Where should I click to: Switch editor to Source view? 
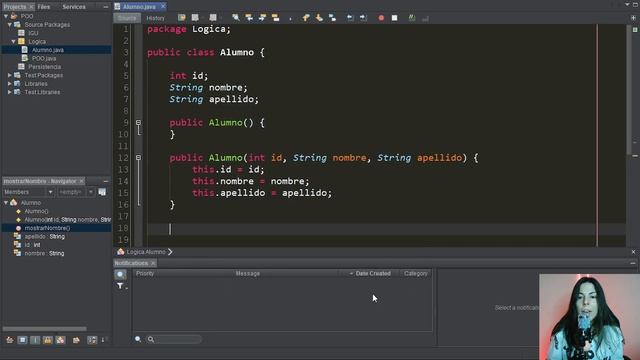click(127, 18)
